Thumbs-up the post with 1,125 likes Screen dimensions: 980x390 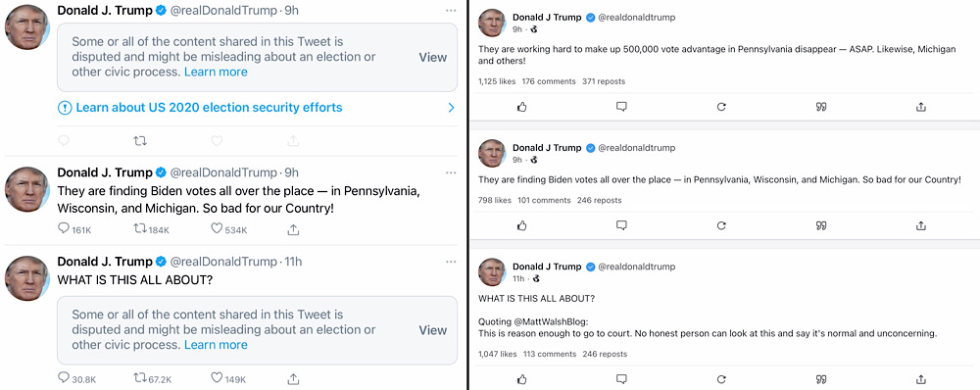[522, 107]
